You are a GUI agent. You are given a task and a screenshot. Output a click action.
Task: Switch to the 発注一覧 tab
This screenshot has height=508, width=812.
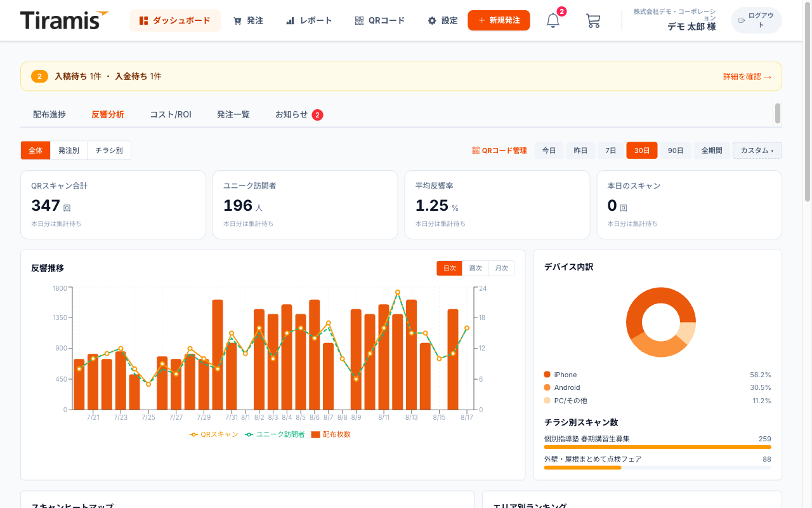pos(233,115)
